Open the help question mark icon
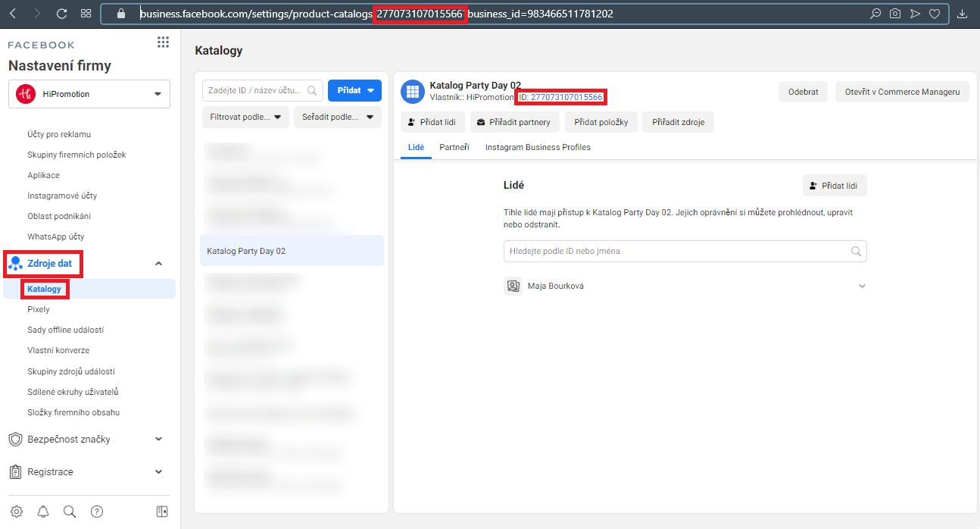 (97, 512)
